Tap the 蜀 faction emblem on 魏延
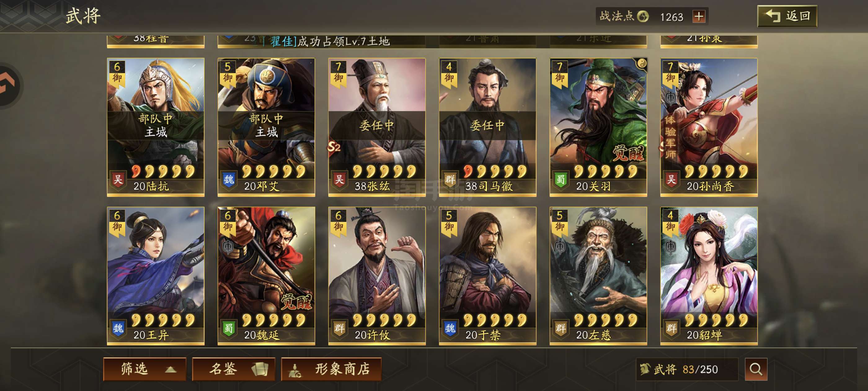868x391 pixels. [x=229, y=328]
